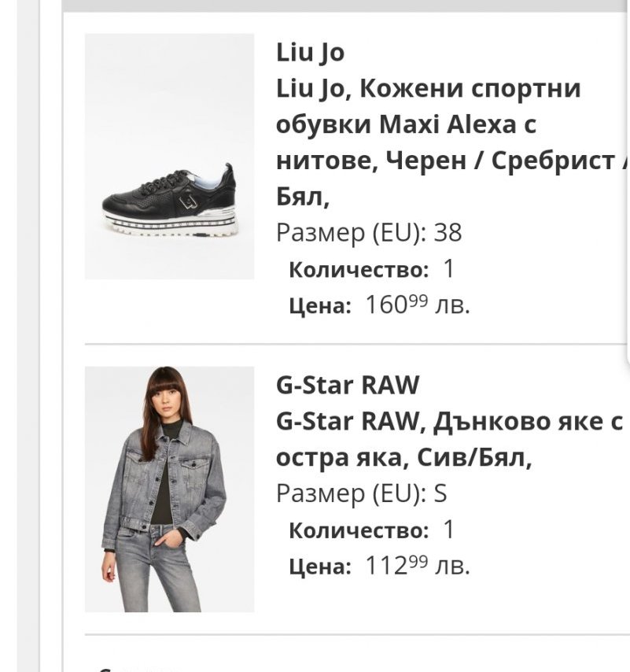Click the Цена label for the jacket
Viewport: 630px width, 672px height.
(319, 567)
